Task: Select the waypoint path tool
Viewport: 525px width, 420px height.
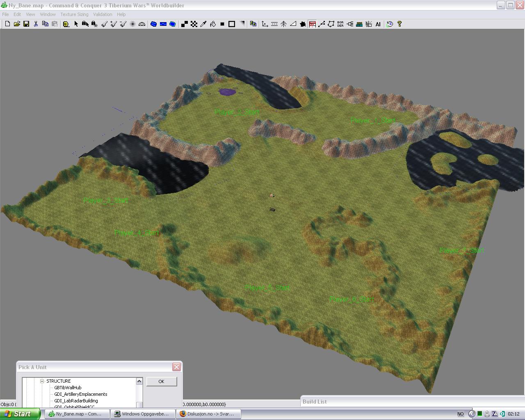Action: click(x=322, y=24)
